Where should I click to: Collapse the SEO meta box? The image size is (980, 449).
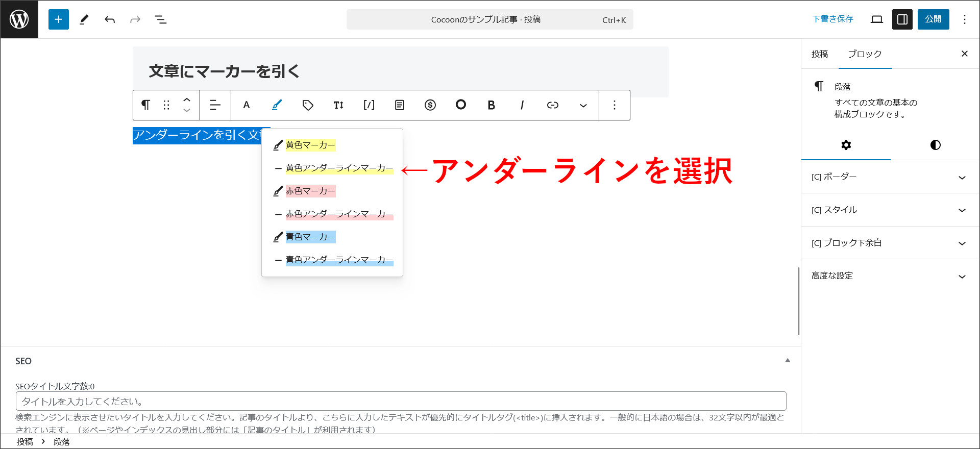[788, 360]
